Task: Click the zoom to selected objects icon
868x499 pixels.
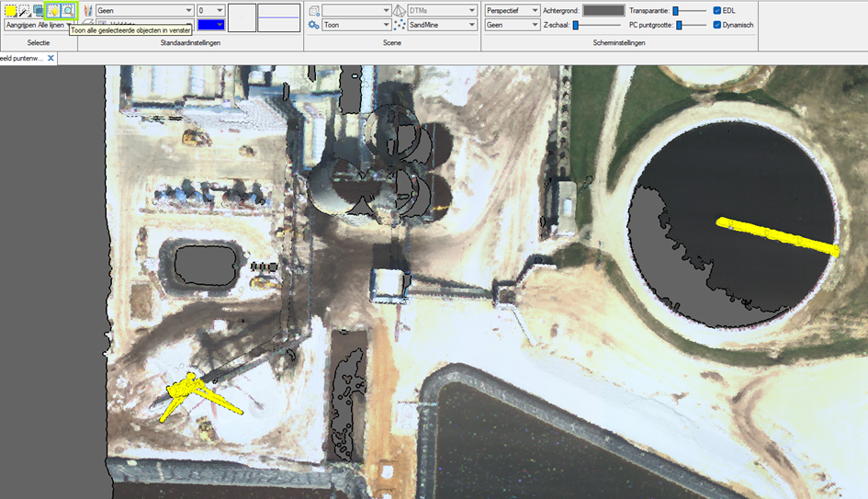Action: click(67, 10)
